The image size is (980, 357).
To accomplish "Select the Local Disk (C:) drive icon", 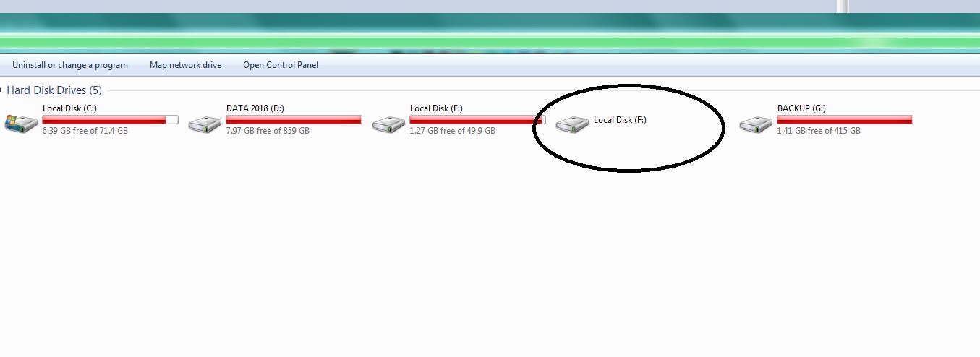I will tap(21, 124).
